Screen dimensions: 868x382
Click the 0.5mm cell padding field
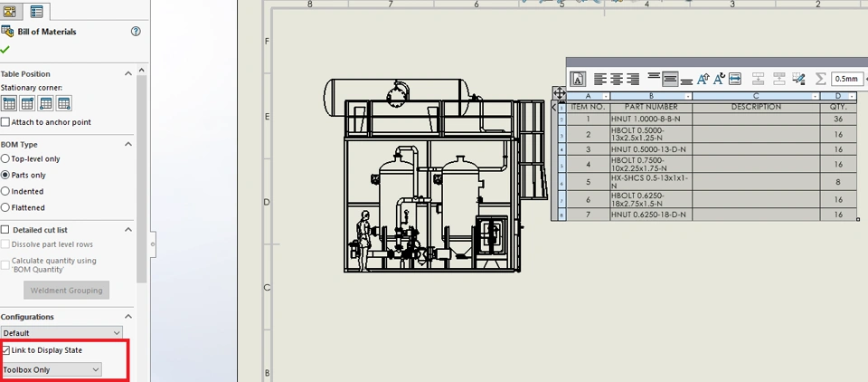click(x=846, y=79)
